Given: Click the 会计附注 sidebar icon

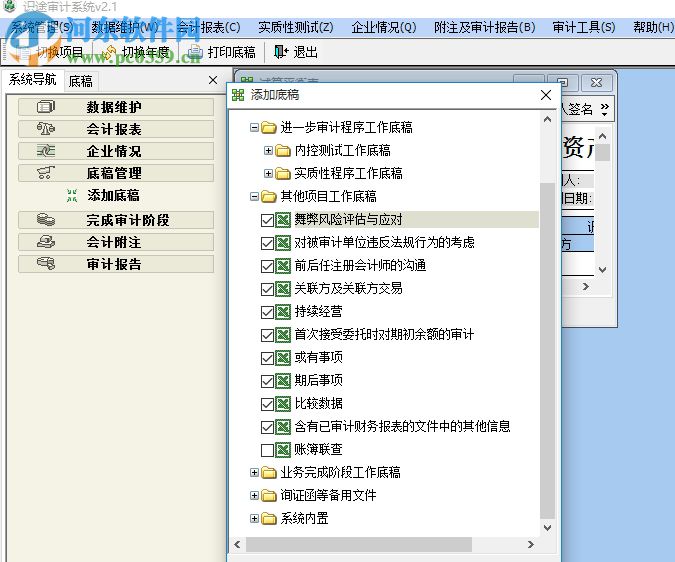Looking at the screenshot, I should (46, 242).
